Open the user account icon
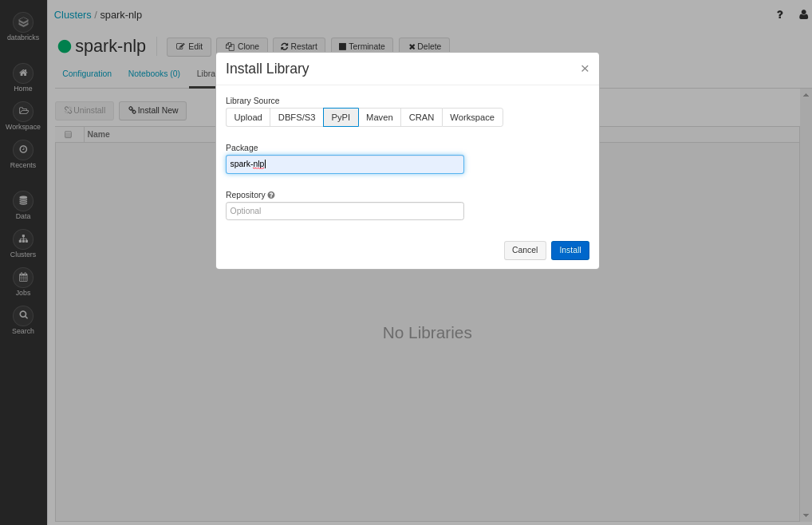This screenshot has height=525, width=812. (x=804, y=14)
